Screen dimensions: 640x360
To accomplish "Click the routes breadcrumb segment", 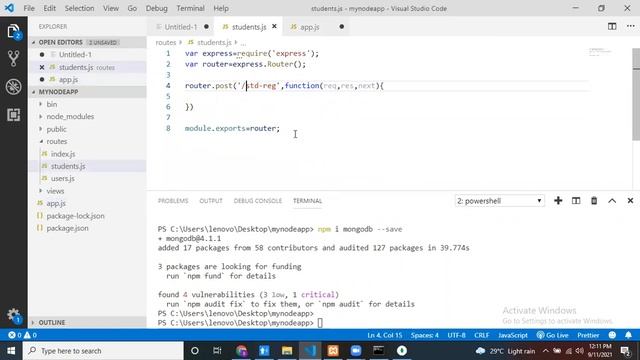I will point(165,42).
